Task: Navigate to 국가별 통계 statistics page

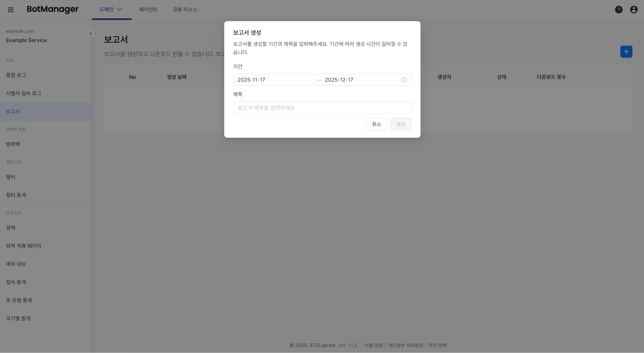Action: 18,318
